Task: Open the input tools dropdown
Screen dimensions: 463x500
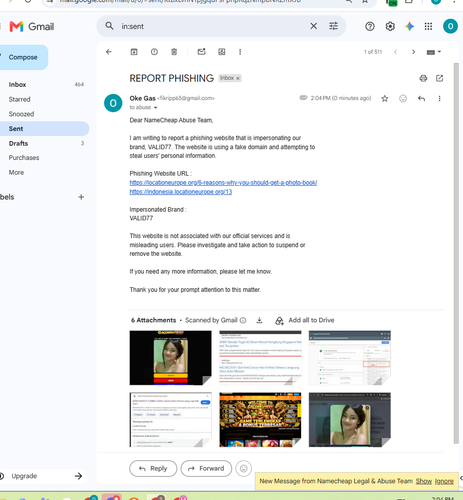Action: [x=434, y=52]
